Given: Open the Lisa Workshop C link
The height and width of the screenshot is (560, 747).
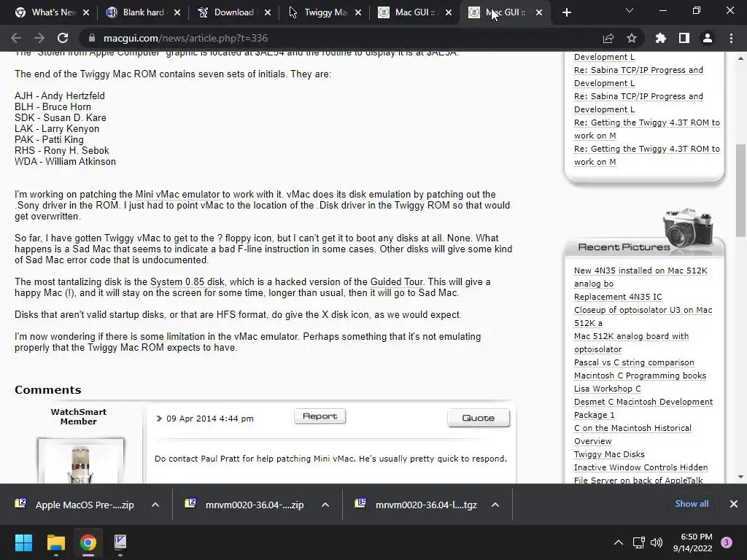Looking at the screenshot, I should 608,389.
